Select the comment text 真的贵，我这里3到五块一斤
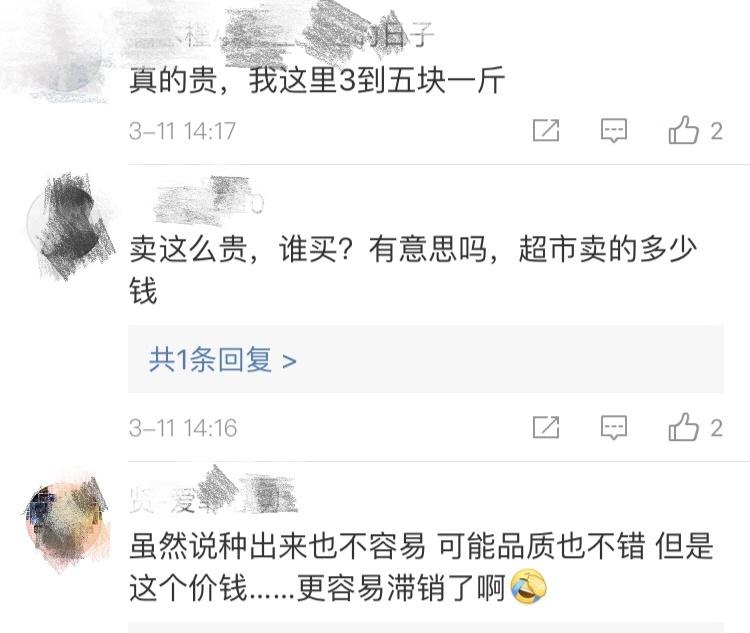Viewport: 750px width, 633px height. point(317,80)
